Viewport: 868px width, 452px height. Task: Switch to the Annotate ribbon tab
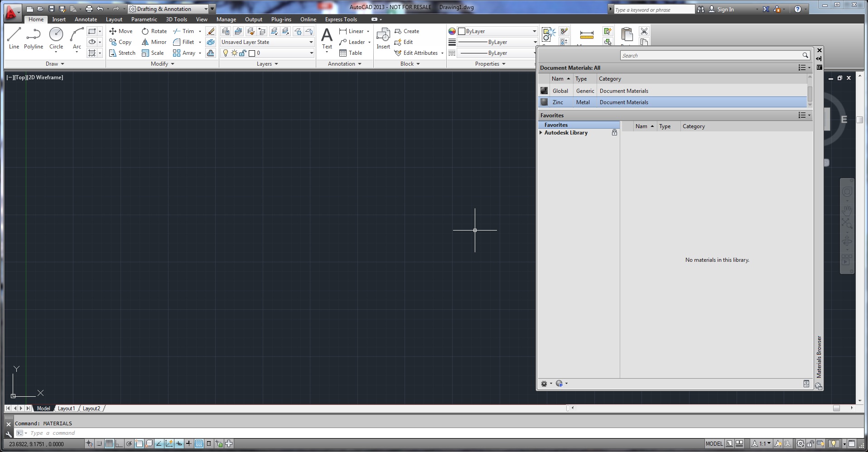click(85, 19)
